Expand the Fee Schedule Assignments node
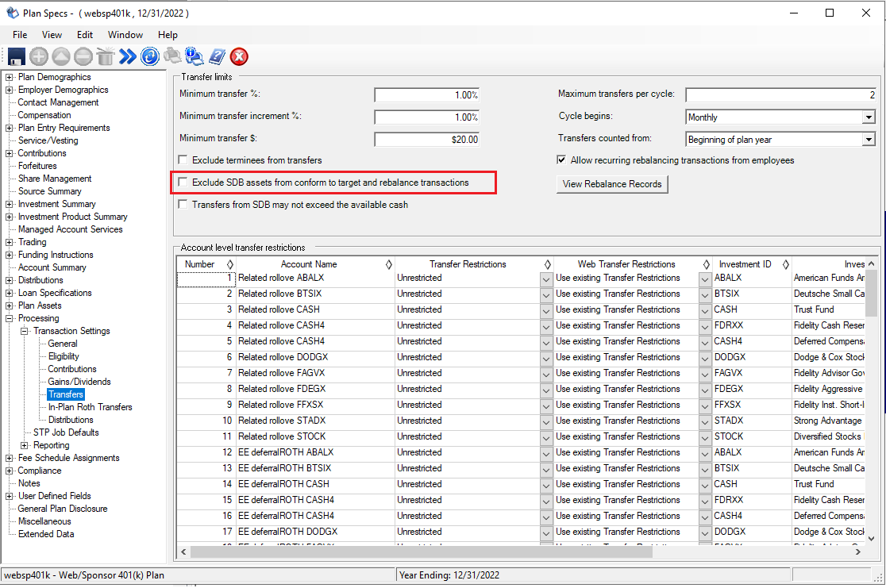 click(9, 458)
